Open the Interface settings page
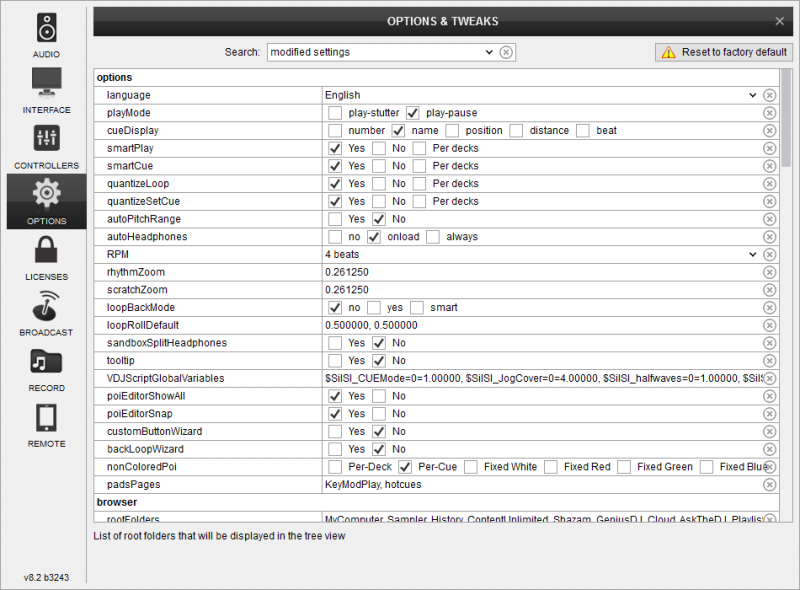 (x=46, y=91)
